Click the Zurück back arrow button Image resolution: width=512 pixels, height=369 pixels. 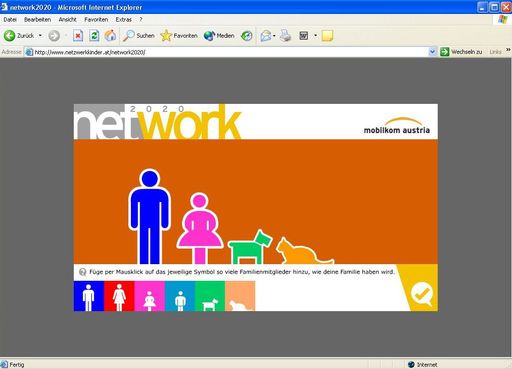[x=19, y=35]
